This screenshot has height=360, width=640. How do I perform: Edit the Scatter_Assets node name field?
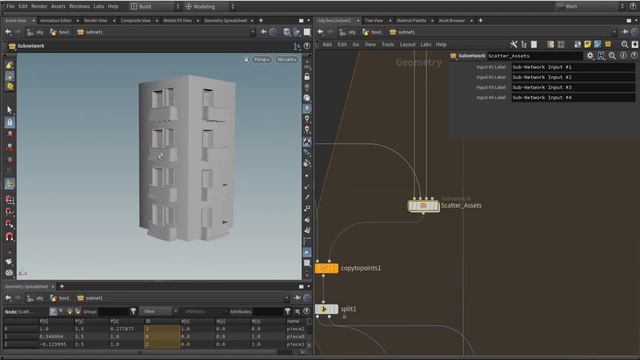point(535,56)
